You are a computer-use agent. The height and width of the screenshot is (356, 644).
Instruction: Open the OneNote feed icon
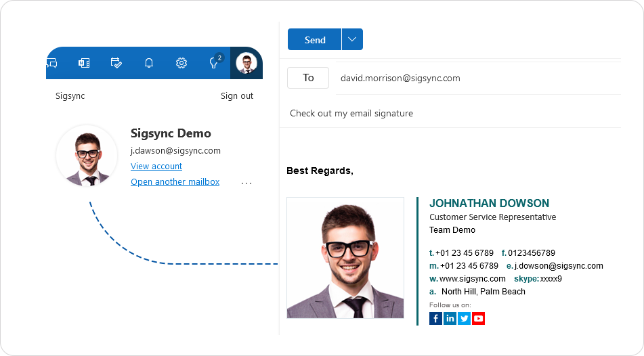tap(84, 63)
